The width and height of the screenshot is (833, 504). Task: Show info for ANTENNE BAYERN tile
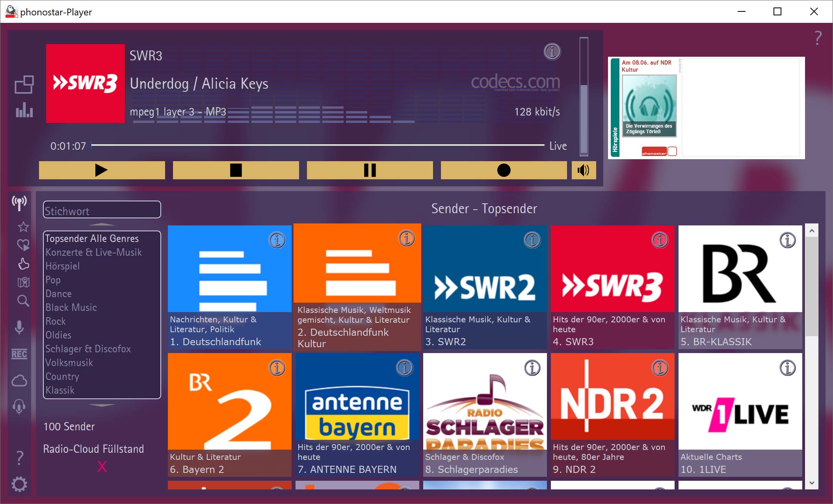405,368
